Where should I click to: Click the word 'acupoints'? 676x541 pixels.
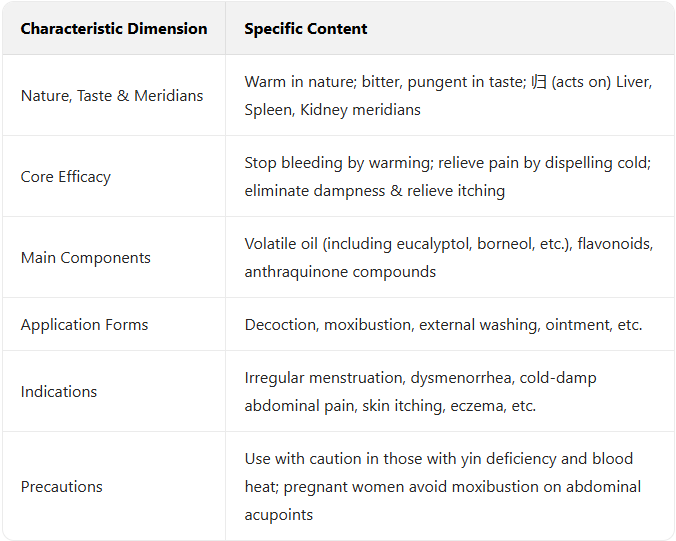pos(278,515)
